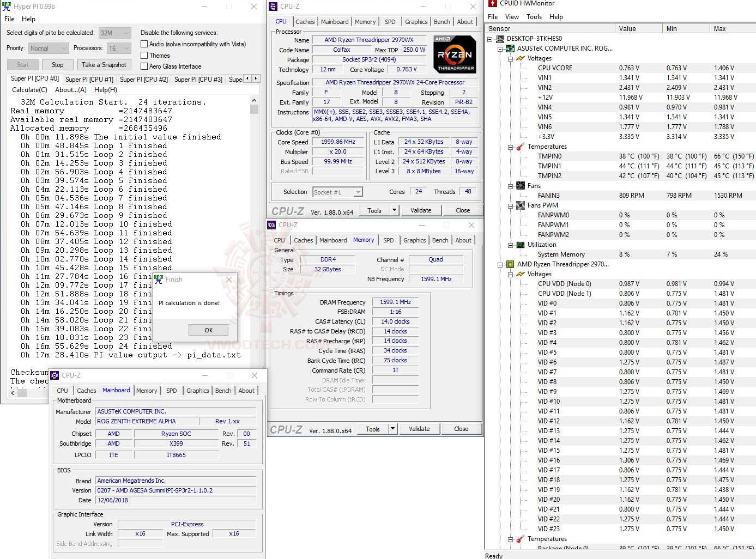Click OK in the Finish dialog
Viewport: 756px width, 559px height.
208,330
